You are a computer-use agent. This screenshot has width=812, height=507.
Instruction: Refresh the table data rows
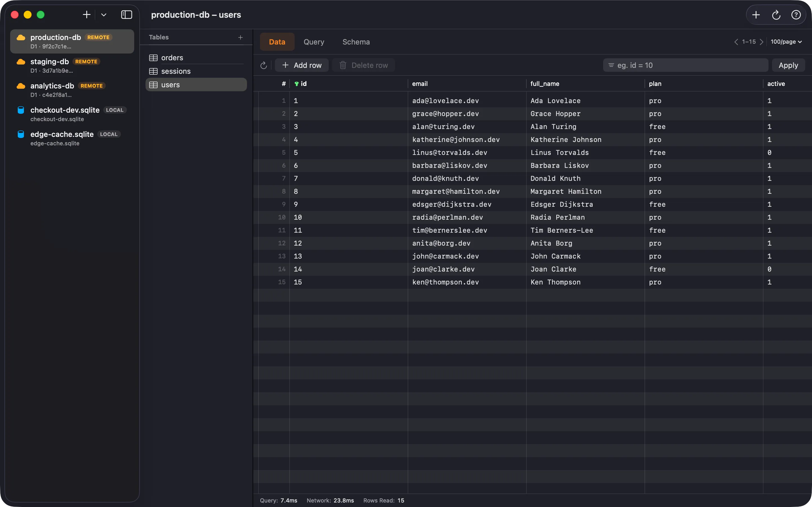click(264, 65)
